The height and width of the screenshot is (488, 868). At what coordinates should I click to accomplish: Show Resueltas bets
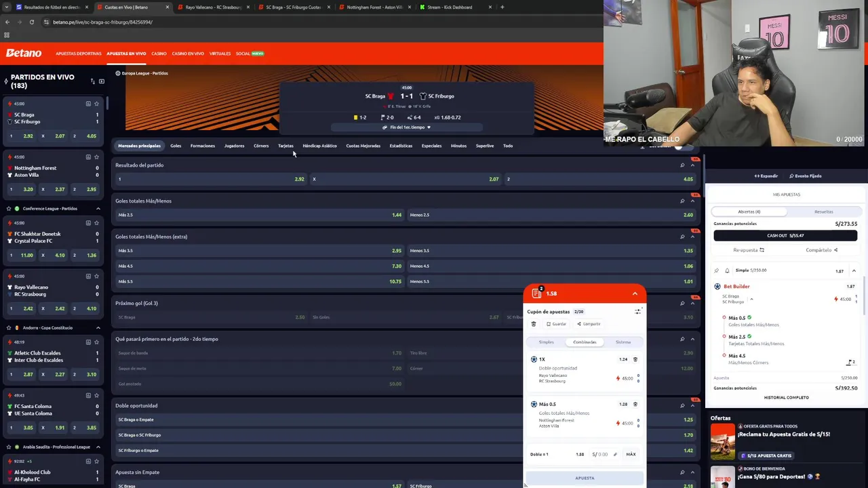[x=823, y=211]
